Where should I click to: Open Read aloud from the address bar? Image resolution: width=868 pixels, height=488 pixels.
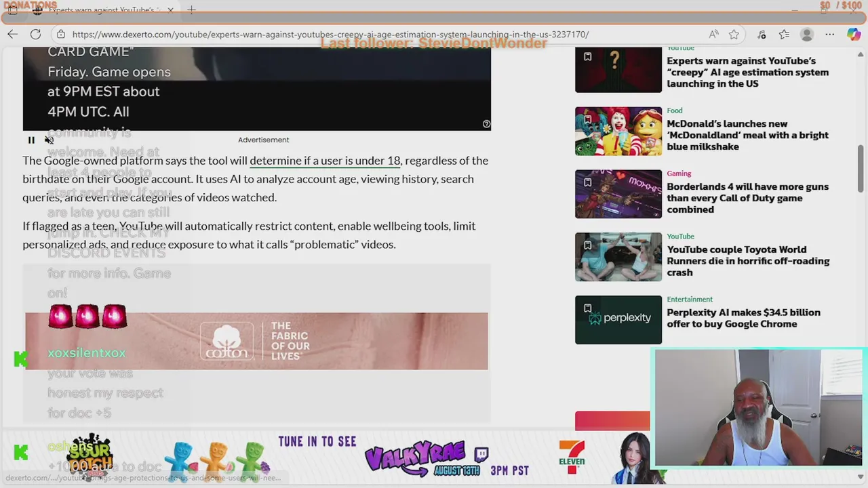[x=713, y=34]
